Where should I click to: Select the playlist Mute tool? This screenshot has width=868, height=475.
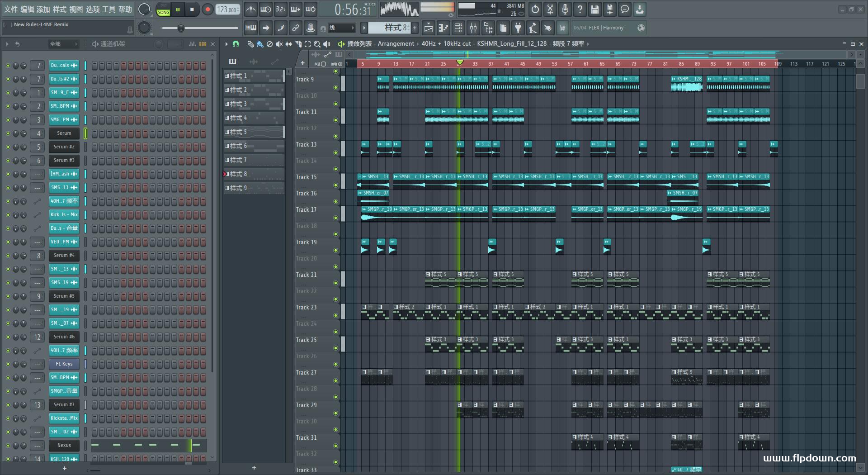(x=279, y=44)
